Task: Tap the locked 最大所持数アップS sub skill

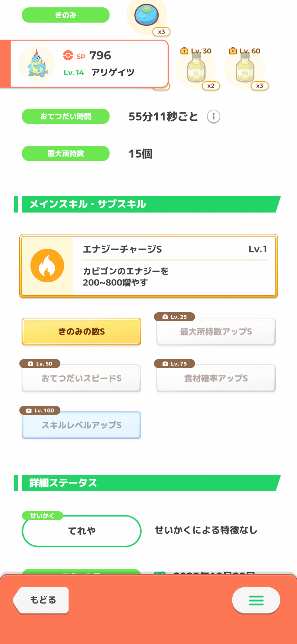Action: pyautogui.click(x=216, y=332)
